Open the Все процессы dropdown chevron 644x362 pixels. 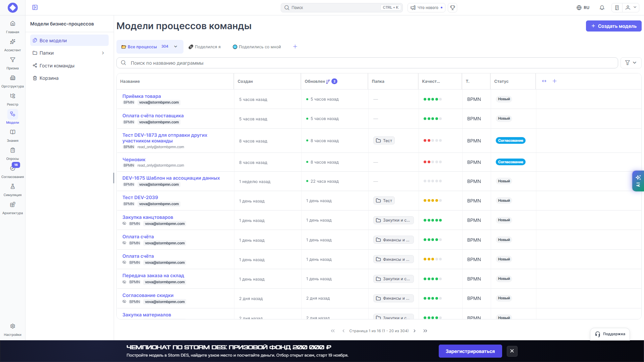click(x=175, y=47)
